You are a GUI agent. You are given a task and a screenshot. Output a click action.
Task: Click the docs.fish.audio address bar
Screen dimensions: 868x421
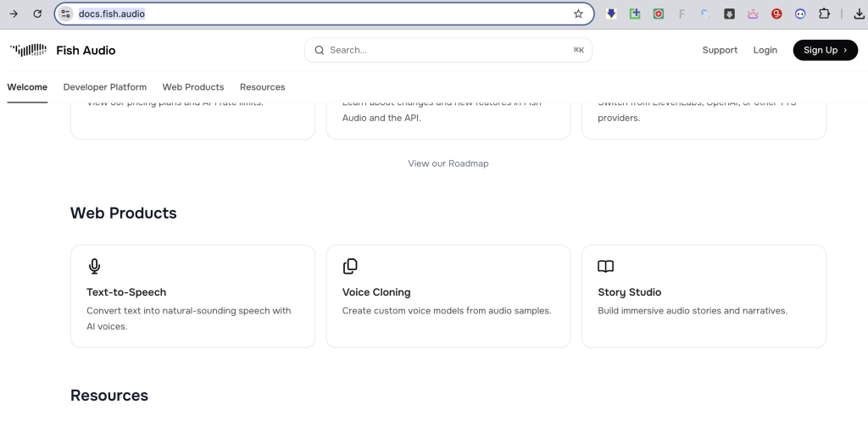tap(324, 14)
